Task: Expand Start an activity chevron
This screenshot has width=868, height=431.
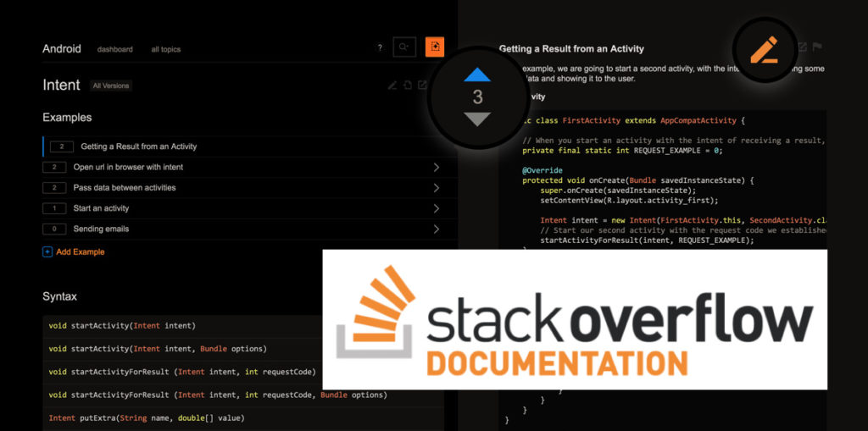Action: coord(437,208)
